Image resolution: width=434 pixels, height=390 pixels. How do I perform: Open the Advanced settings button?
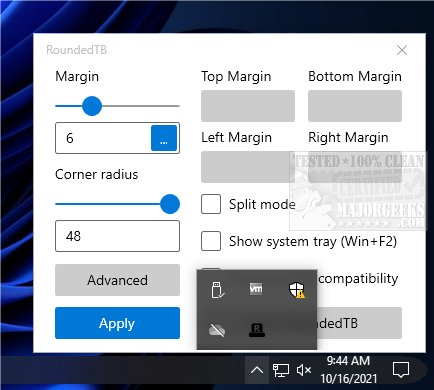coord(117,280)
